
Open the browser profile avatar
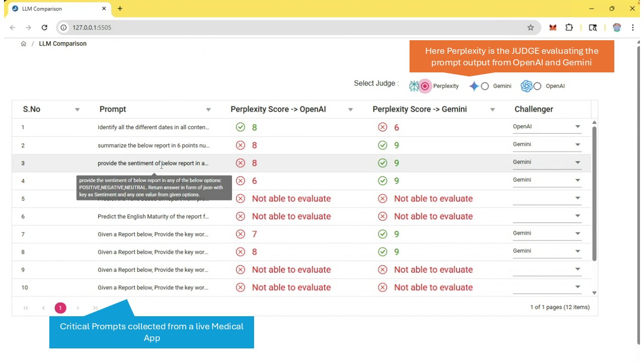pos(617,28)
